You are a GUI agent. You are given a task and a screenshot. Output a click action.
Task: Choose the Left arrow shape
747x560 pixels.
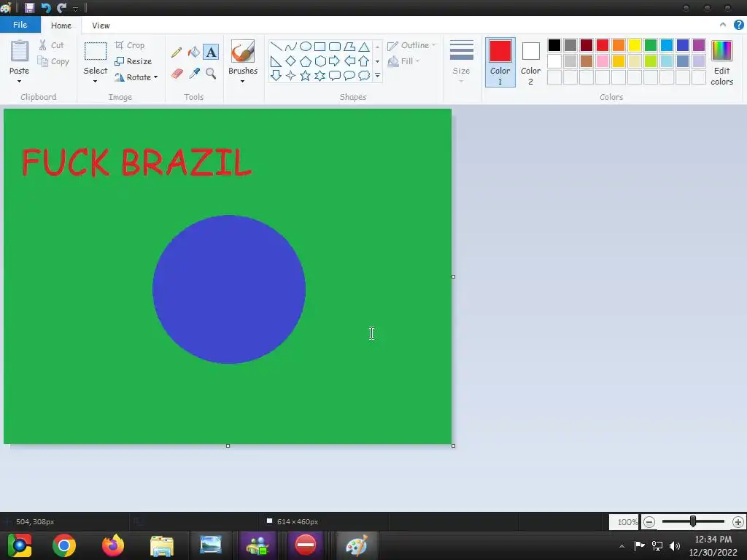349,61
